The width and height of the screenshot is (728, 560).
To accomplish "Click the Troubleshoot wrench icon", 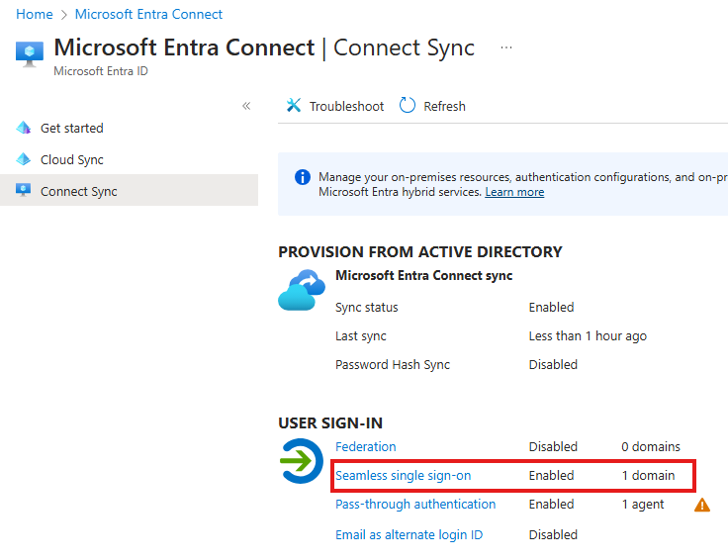I will click(x=294, y=106).
